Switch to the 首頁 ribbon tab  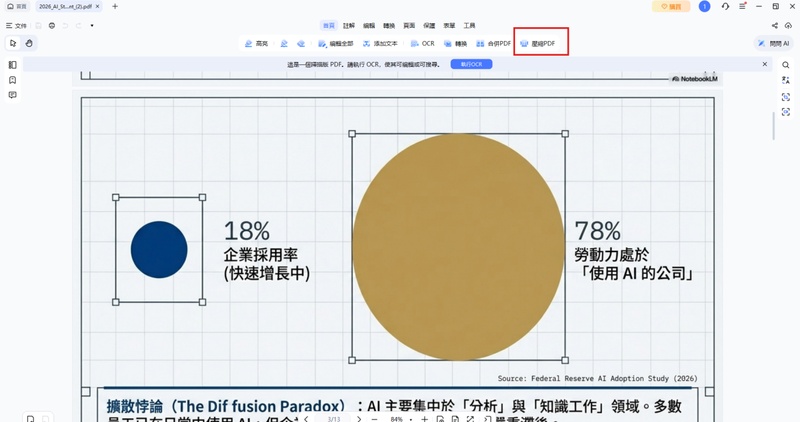coord(329,26)
